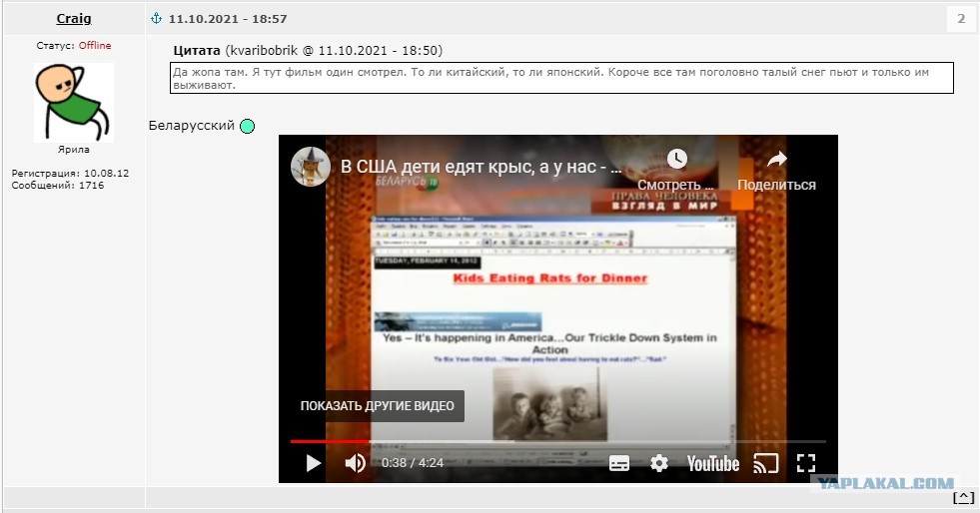The image size is (980, 513).
Task: Click post number 2 link
Action: (x=961, y=19)
